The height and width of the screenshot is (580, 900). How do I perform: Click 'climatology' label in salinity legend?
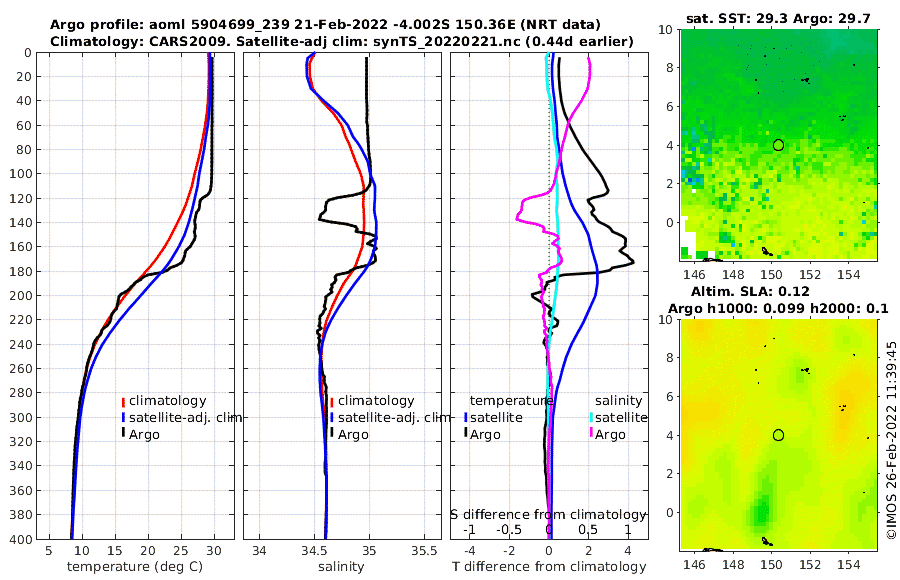click(376, 401)
